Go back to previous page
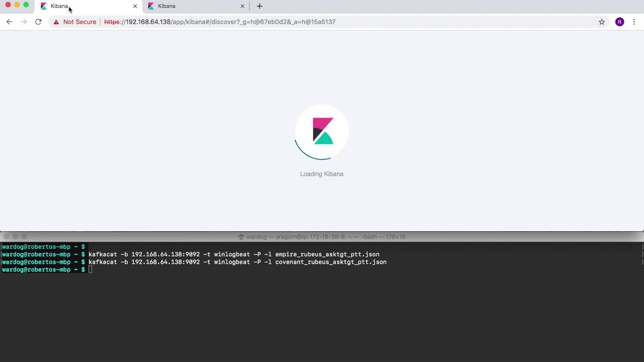The height and width of the screenshot is (362, 644). tap(9, 22)
